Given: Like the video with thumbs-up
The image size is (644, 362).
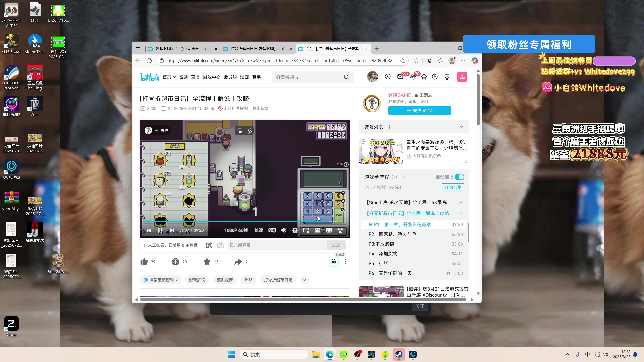Looking at the screenshot, I should [x=144, y=262].
